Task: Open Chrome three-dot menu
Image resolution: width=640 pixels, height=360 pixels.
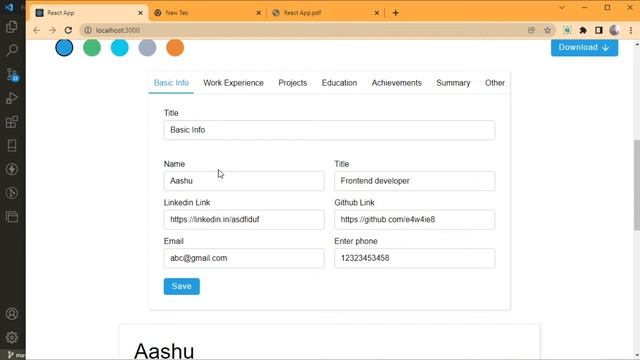Action: click(x=631, y=30)
